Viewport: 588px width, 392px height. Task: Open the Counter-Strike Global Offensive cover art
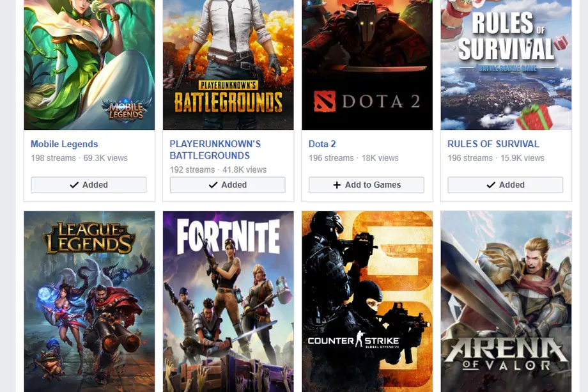pyautogui.click(x=366, y=301)
